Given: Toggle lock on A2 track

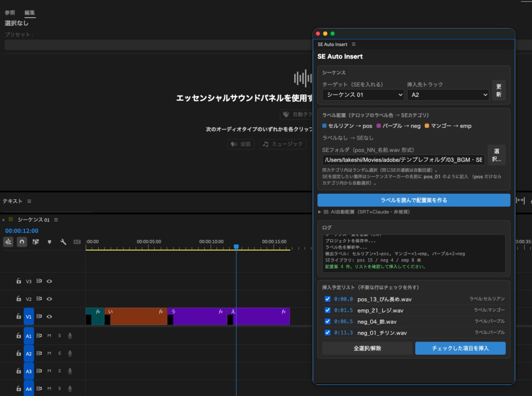Looking at the screenshot, I should pos(19,353).
